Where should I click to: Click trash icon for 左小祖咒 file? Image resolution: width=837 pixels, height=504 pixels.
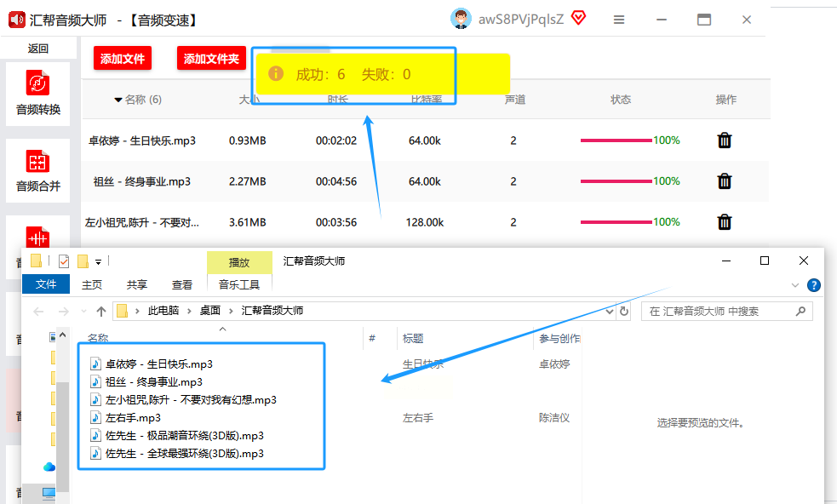(x=725, y=221)
